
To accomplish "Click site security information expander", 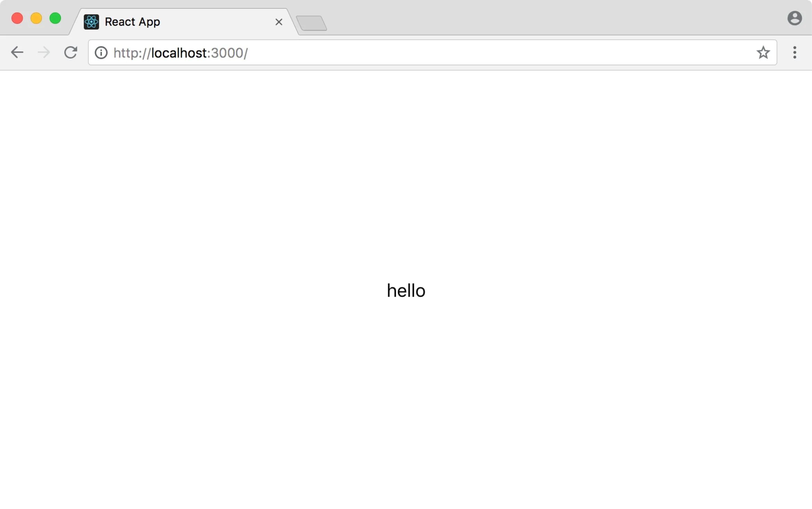I will [101, 52].
